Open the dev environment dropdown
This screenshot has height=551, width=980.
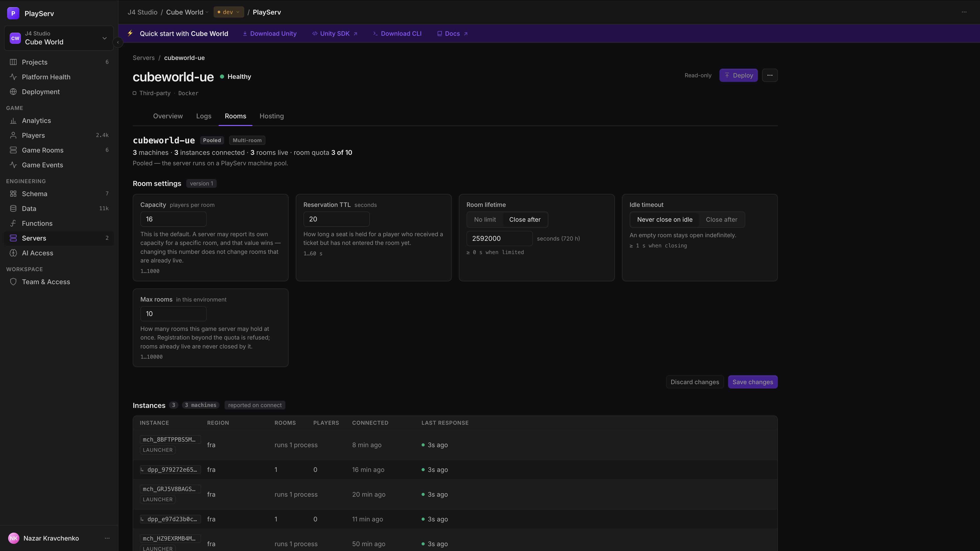[x=229, y=12]
